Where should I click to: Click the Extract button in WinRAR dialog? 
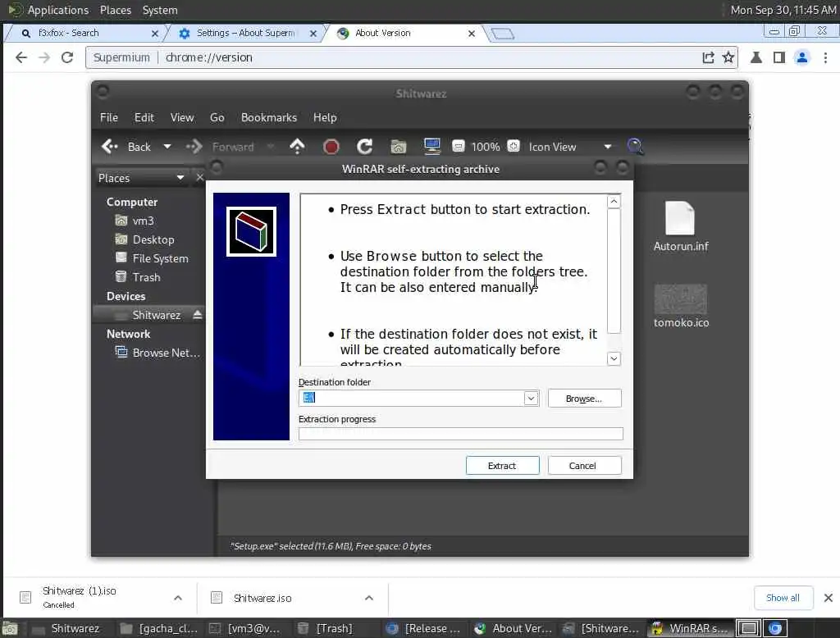[x=502, y=466]
